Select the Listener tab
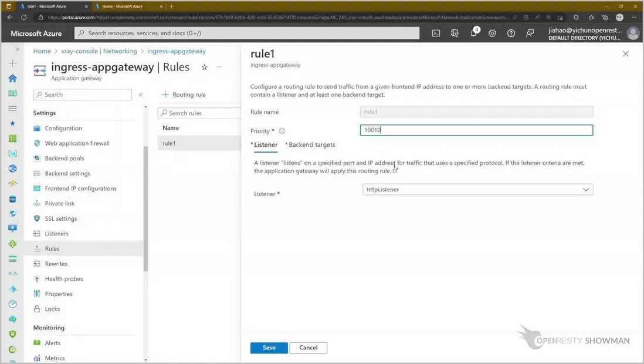 point(265,144)
